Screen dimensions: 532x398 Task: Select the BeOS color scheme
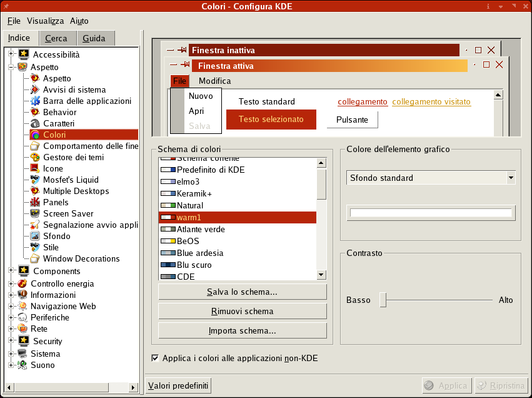click(237, 241)
